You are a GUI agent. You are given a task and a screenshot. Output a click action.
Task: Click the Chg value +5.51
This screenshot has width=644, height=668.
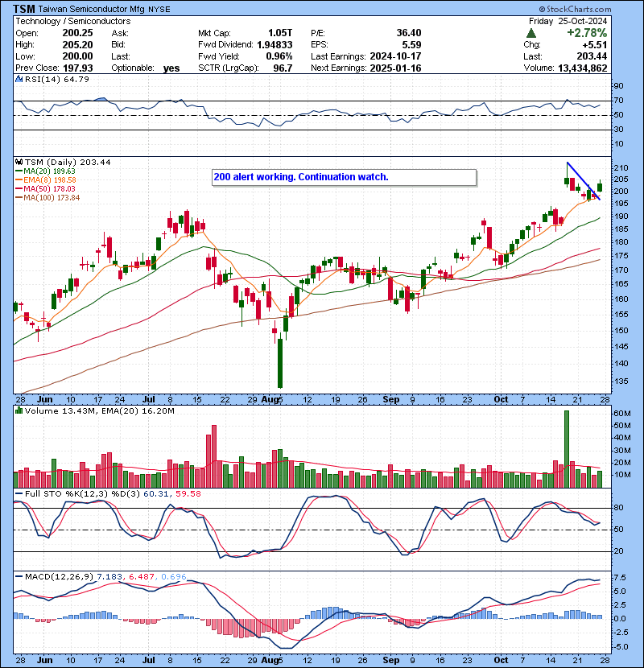click(x=595, y=44)
